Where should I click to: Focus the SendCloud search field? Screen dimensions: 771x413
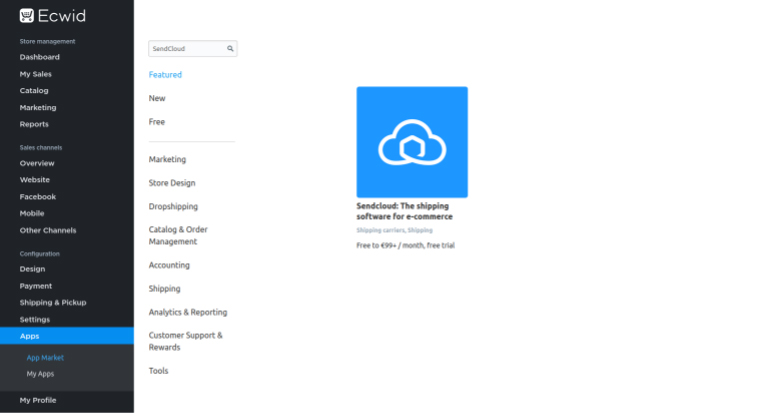coord(193,49)
